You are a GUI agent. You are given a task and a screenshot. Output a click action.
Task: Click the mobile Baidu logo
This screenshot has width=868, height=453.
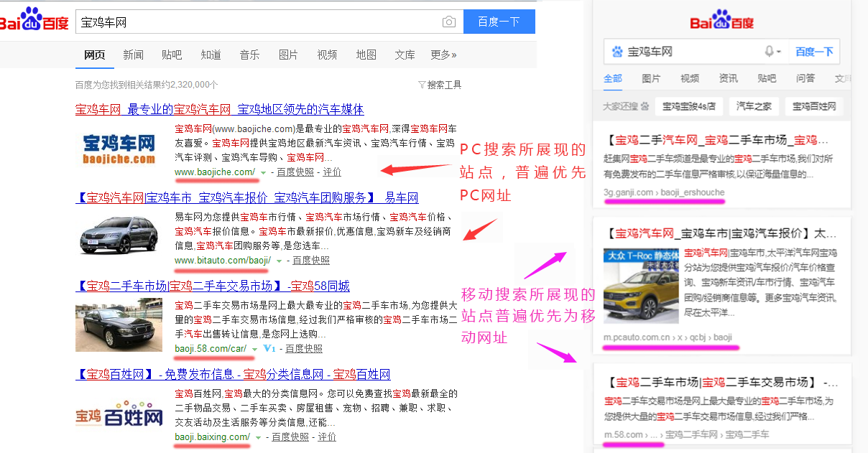(x=722, y=21)
